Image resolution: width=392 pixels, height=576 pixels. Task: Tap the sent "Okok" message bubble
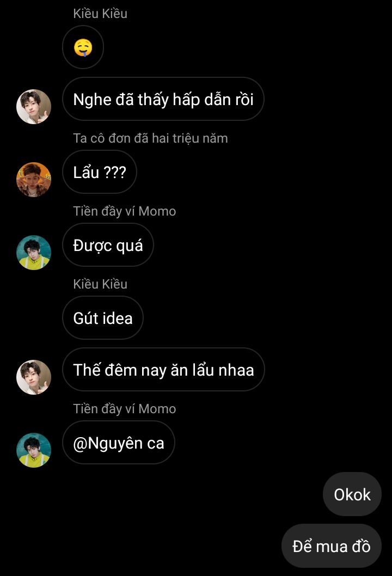coord(352,494)
